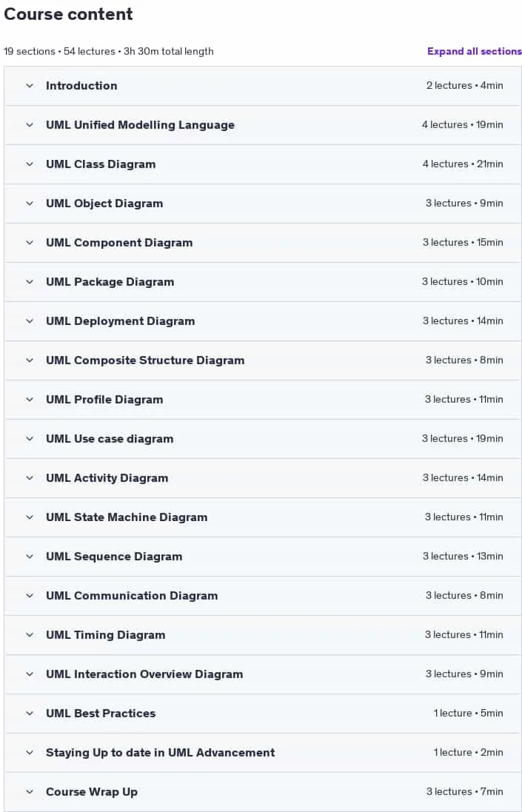The height and width of the screenshot is (812, 522).
Task: Toggle the UML Interaction Overview Diagram section
Action: pyautogui.click(x=264, y=674)
